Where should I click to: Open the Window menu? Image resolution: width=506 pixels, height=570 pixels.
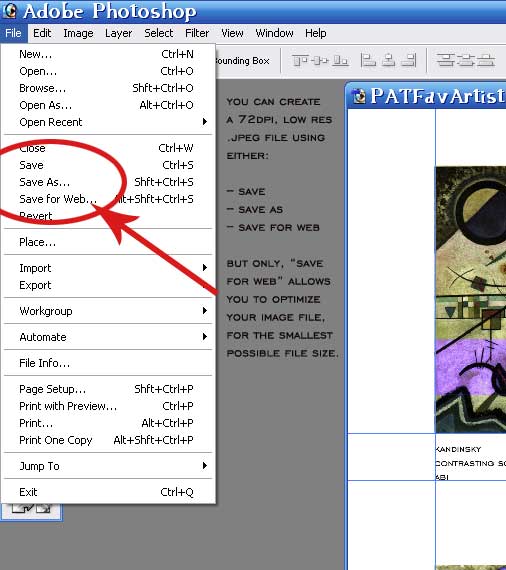click(274, 33)
